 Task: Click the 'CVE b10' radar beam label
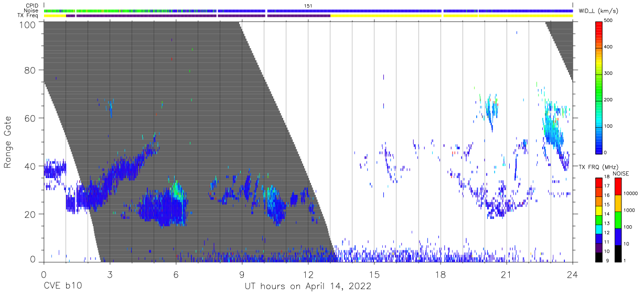coord(62,286)
